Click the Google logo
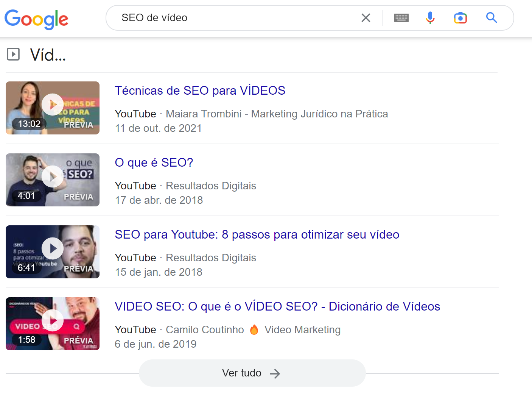 [36, 20]
